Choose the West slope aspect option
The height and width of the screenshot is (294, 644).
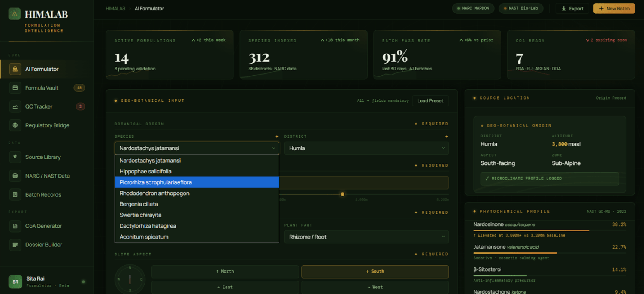375,287
